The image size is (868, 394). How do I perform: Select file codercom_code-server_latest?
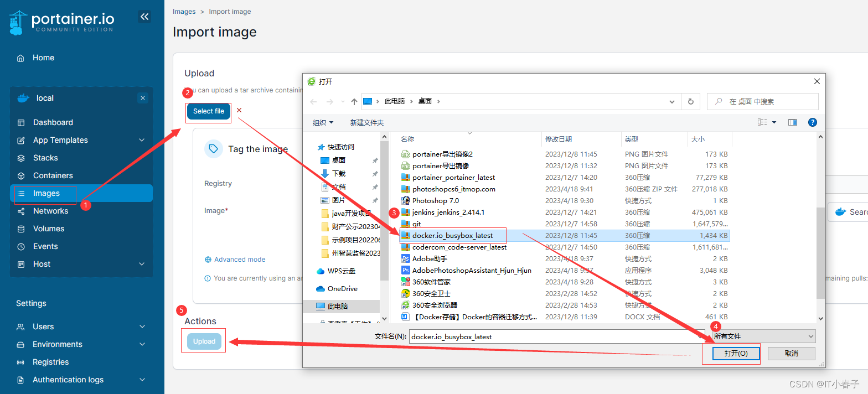459,247
